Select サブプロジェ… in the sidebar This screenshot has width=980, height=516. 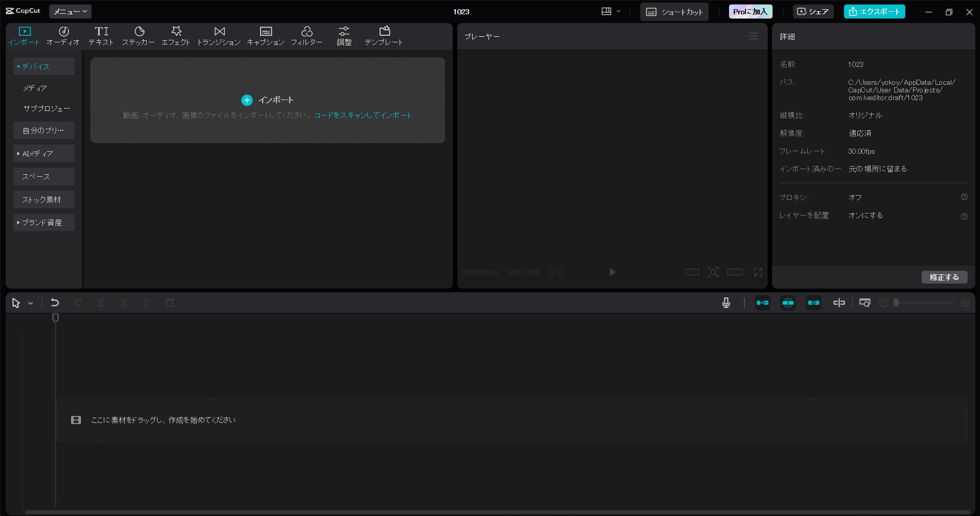46,108
